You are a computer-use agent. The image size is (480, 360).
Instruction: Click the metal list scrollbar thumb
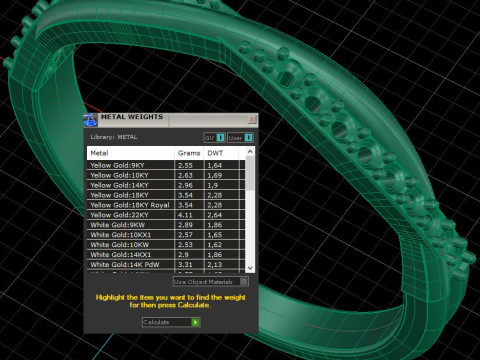pos(250,173)
